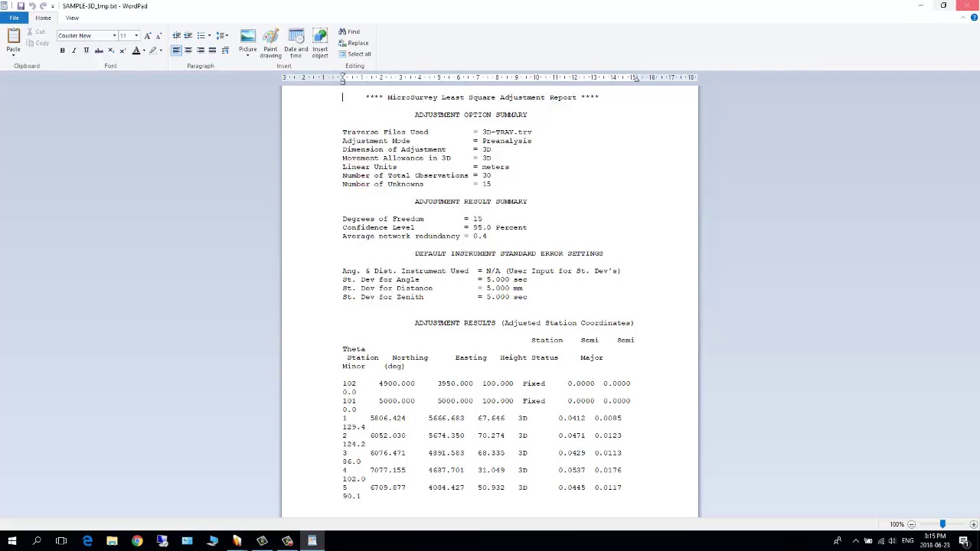
Task: Toggle Subscript formatting
Action: [x=111, y=51]
